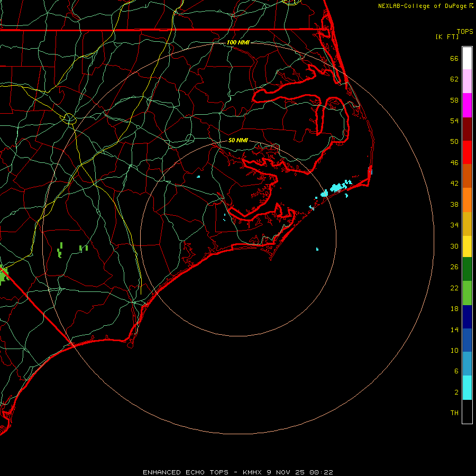Click the medium blue 14 kft swatch
This screenshot has height=476, width=476.
pyautogui.click(x=467, y=340)
